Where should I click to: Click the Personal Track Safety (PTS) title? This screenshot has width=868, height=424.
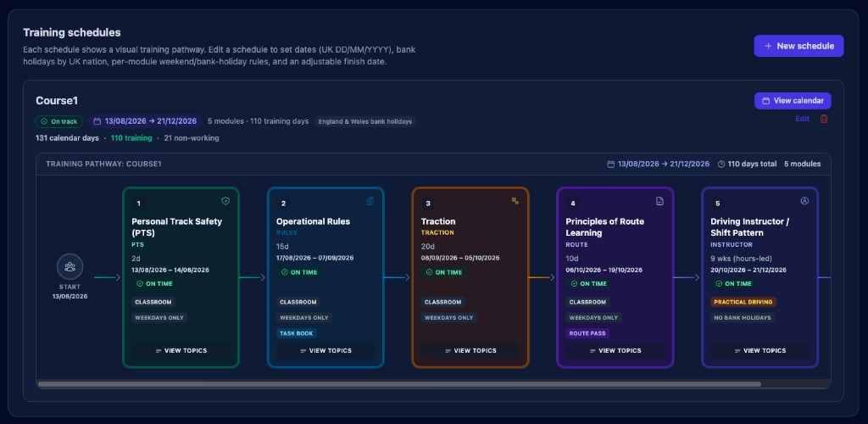pos(176,227)
